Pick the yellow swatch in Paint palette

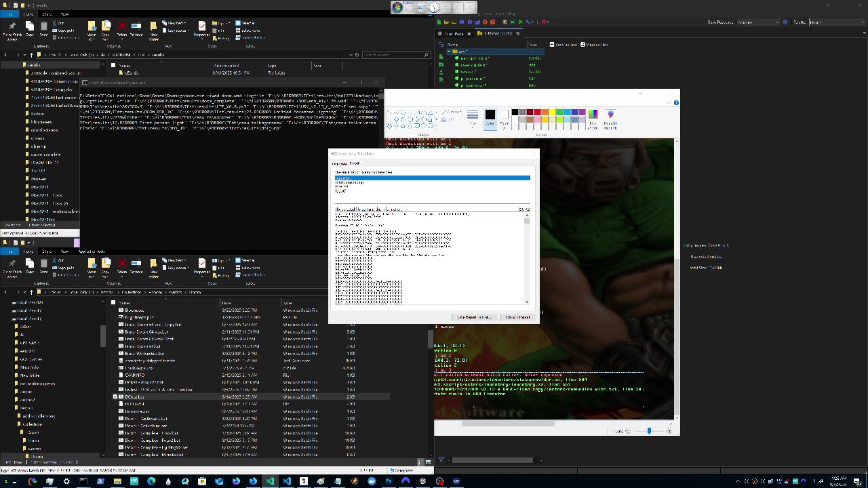552,113
